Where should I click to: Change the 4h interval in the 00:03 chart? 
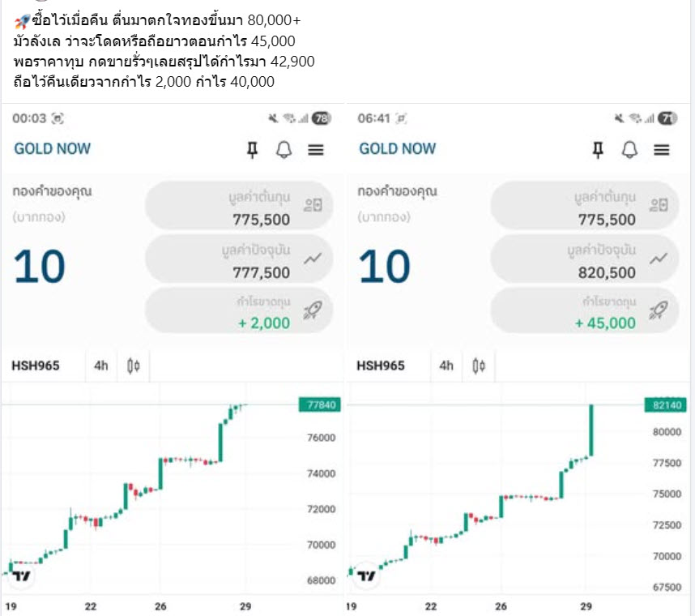pyautogui.click(x=100, y=366)
